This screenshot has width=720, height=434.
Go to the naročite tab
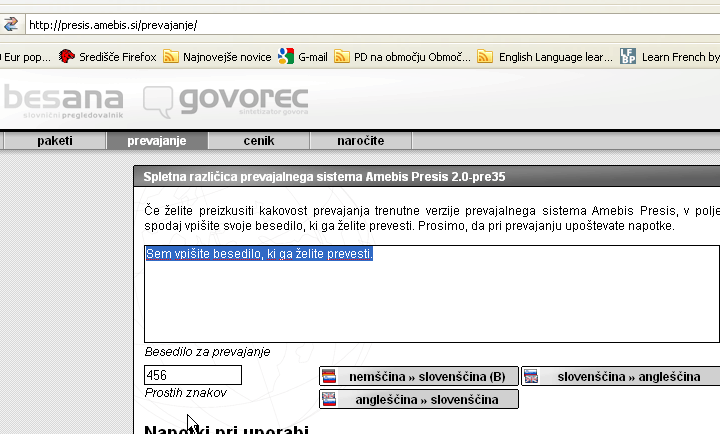360,141
